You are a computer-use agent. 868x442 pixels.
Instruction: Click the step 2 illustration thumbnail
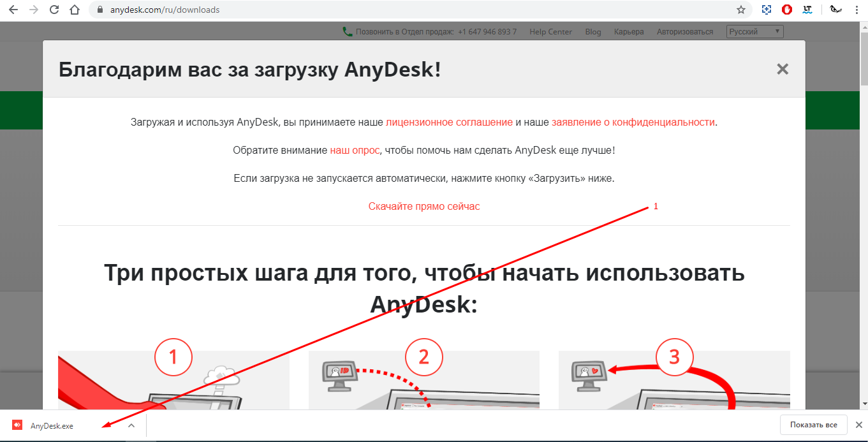point(424,379)
